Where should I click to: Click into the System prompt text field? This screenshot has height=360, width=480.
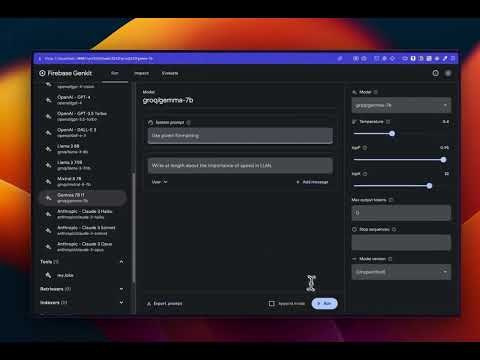240,136
